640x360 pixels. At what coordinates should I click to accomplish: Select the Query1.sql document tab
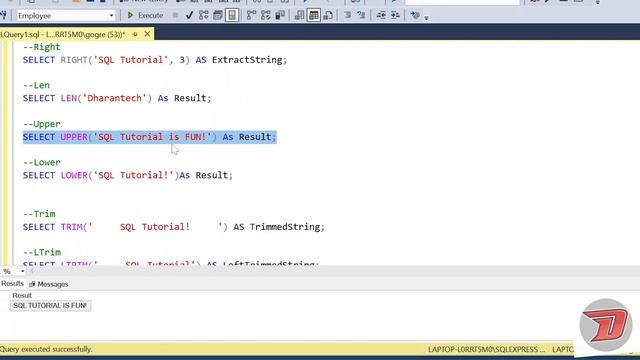63,34
